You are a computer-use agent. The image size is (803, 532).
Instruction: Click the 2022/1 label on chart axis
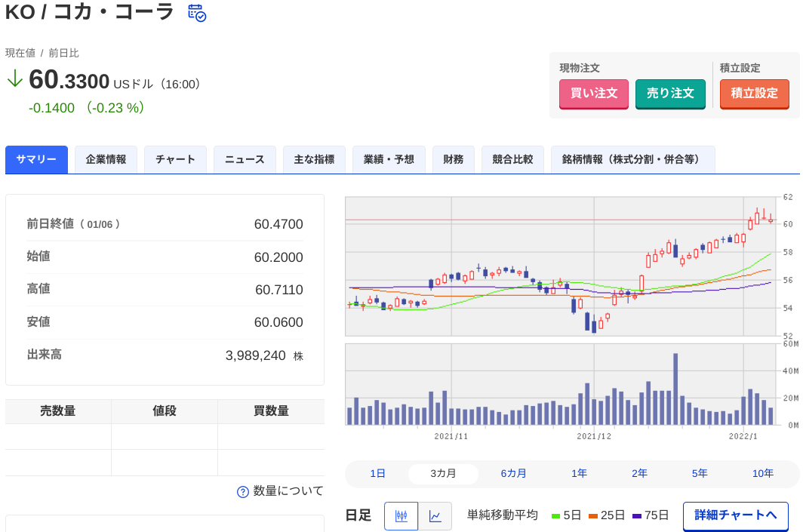[x=743, y=437]
